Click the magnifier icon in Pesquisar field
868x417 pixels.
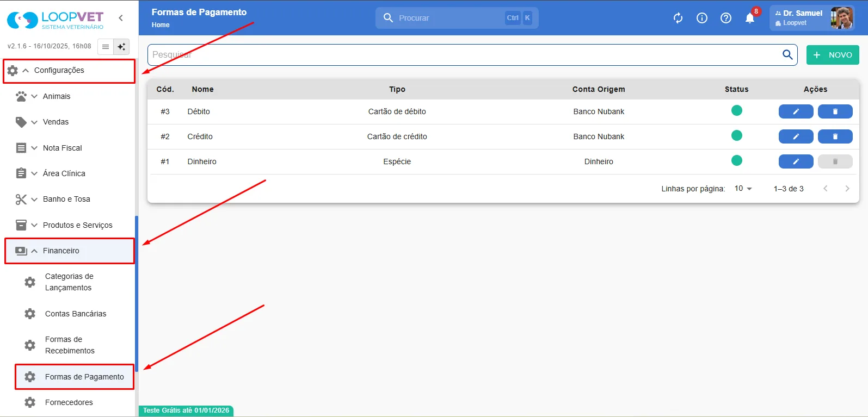point(787,55)
